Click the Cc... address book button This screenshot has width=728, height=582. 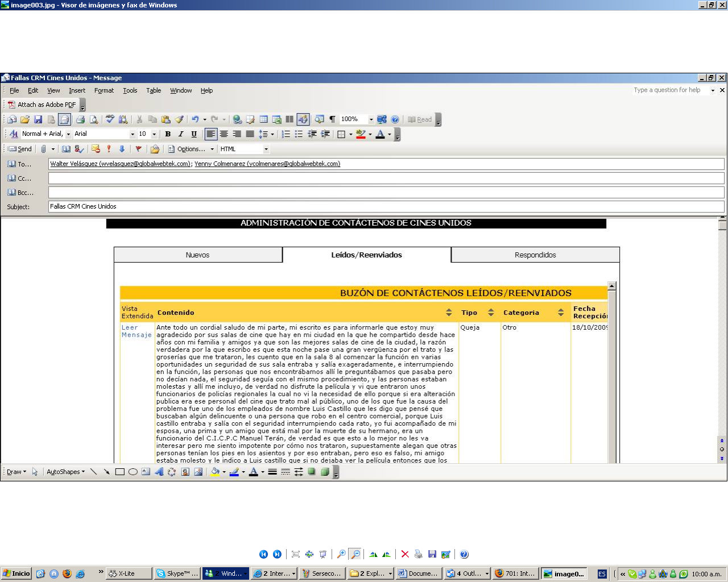[20, 178]
